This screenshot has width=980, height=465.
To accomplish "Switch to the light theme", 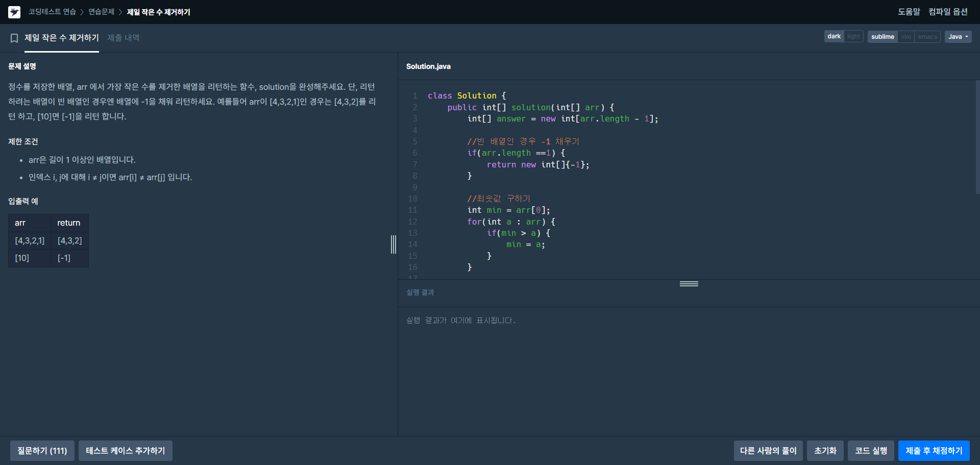I will pos(853,36).
